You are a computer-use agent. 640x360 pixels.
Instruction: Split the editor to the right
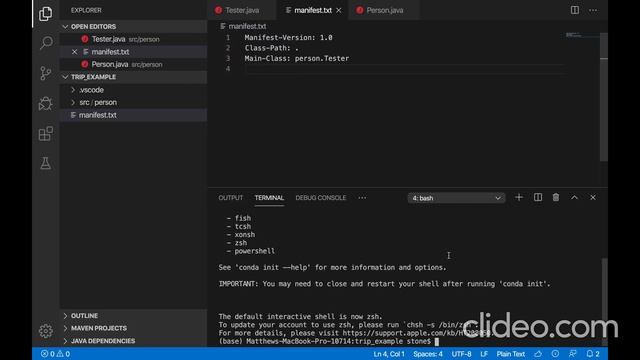pyautogui.click(x=574, y=10)
